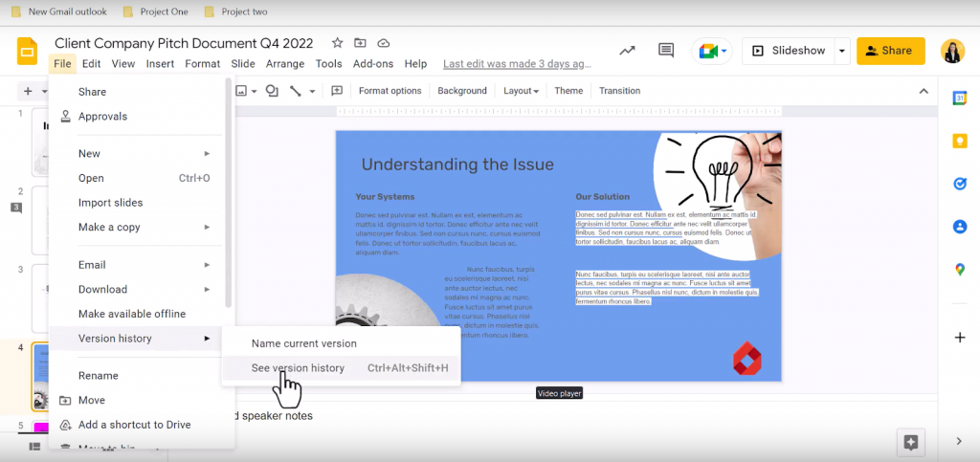Open the Transition panel button
This screenshot has width=980, height=462.
(619, 91)
